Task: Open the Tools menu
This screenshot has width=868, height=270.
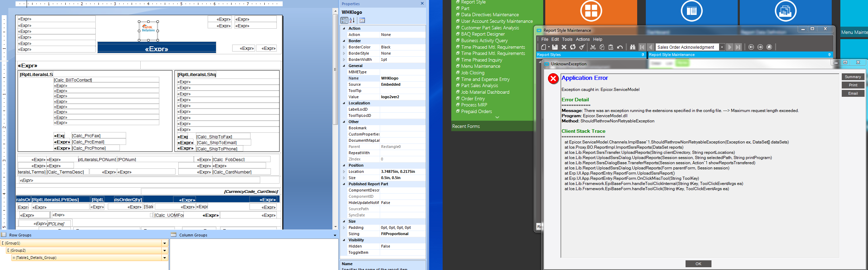Action: [x=567, y=39]
